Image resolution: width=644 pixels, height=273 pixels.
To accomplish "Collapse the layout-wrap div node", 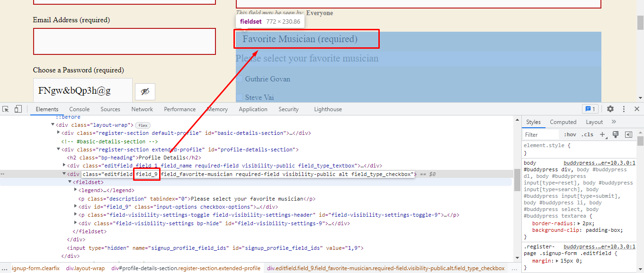I will 53,125.
